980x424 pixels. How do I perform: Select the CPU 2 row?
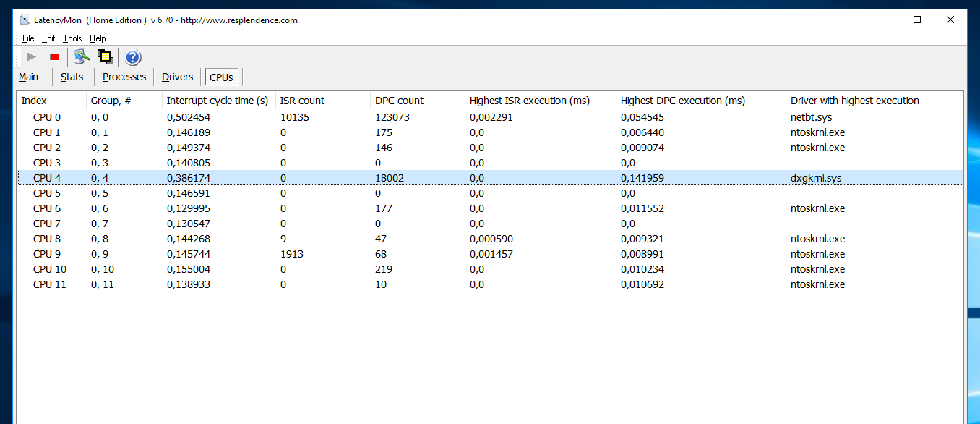[490, 148]
